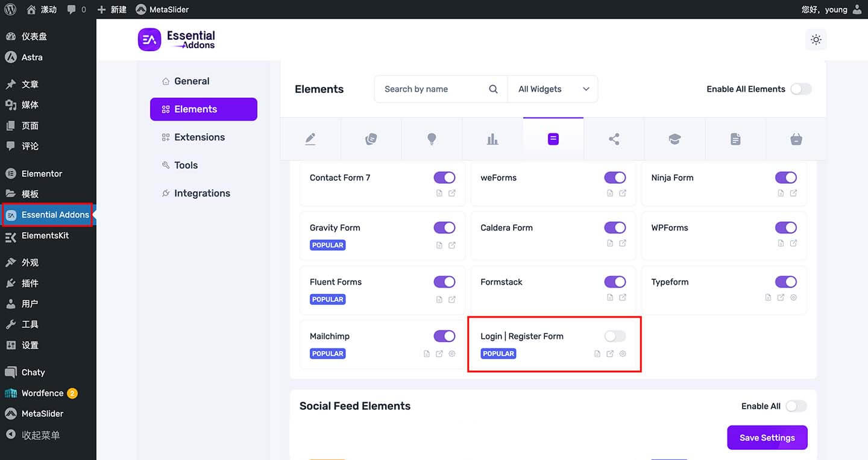Open the marketing elements bar chart tab

[492, 139]
